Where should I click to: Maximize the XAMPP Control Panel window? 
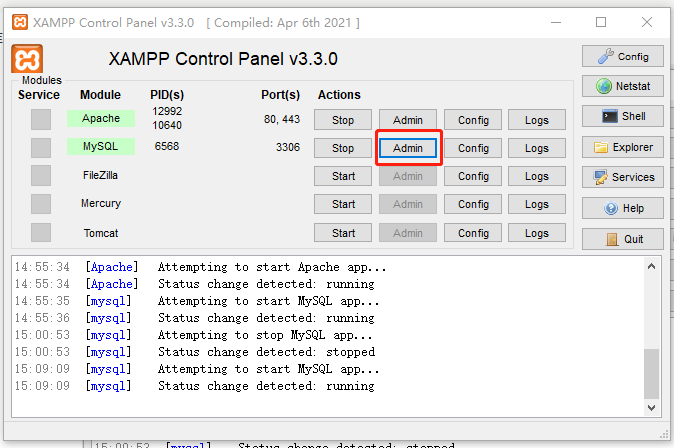pyautogui.click(x=601, y=22)
